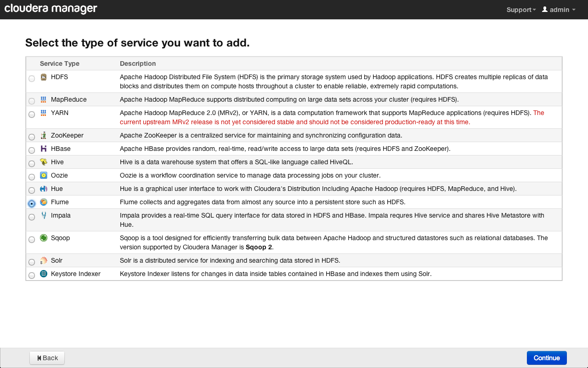
Task: Choose the ZooKeeper radio button
Action: point(32,137)
